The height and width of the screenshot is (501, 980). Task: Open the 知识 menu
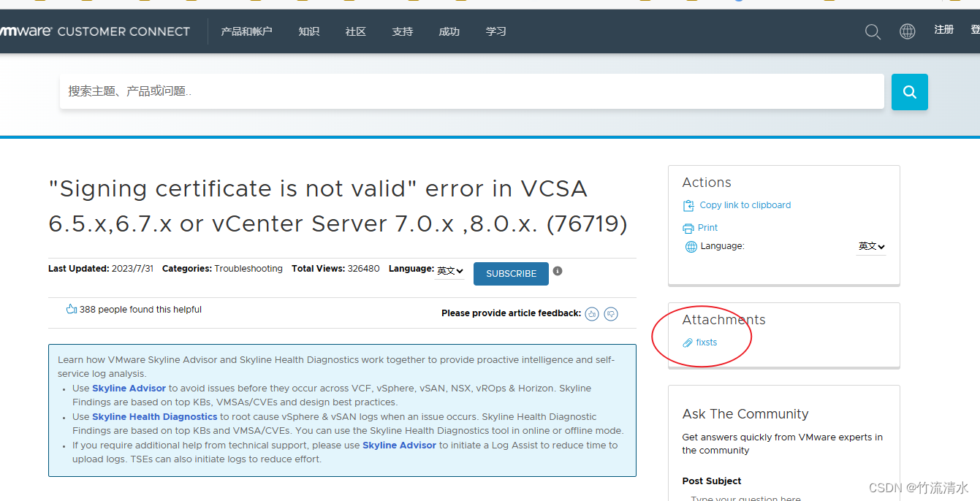[x=309, y=31]
